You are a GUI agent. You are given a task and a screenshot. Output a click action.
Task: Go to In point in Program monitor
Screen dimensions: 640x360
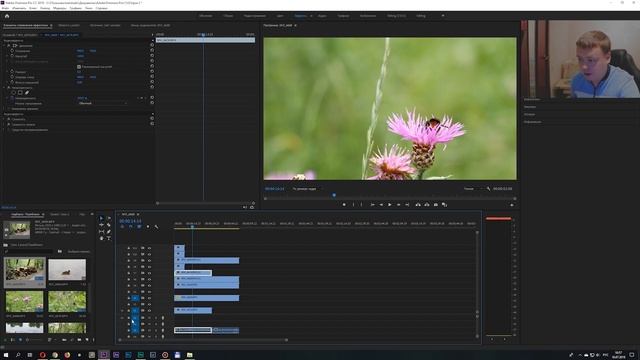click(x=372, y=204)
